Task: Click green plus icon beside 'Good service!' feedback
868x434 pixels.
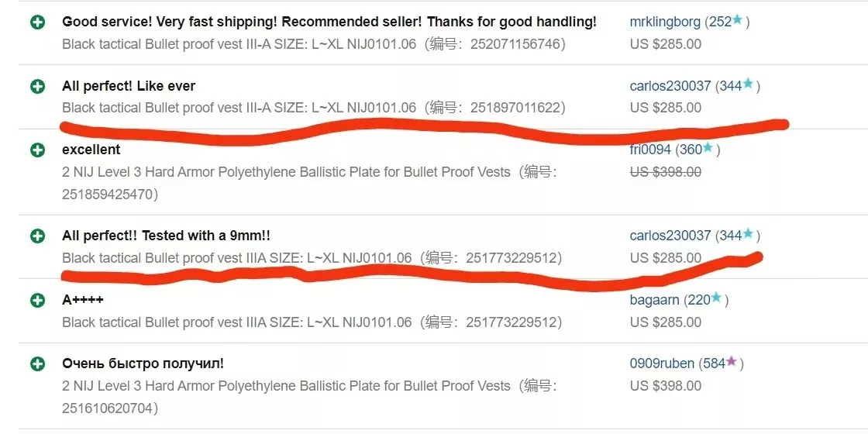Action: (38, 22)
